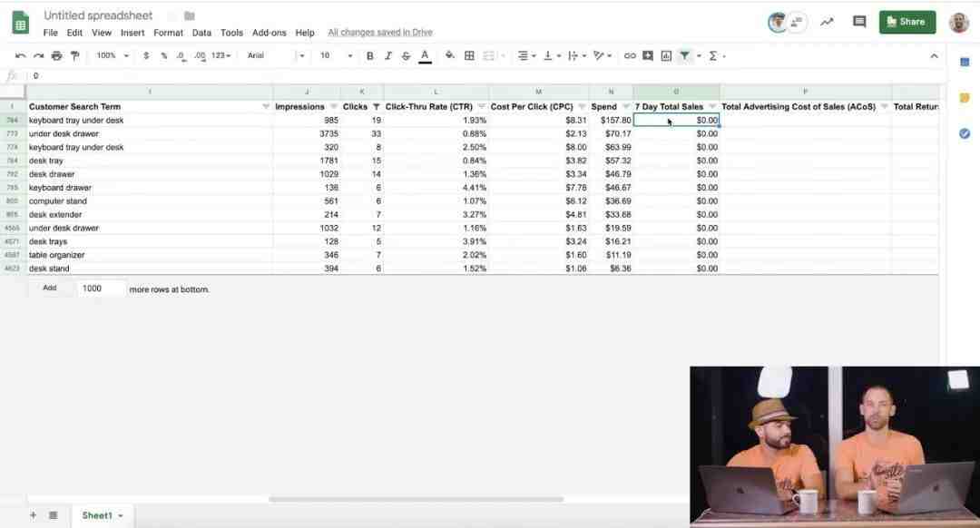Open the Help menu
Viewport: 980px width, 528px height.
click(x=304, y=33)
